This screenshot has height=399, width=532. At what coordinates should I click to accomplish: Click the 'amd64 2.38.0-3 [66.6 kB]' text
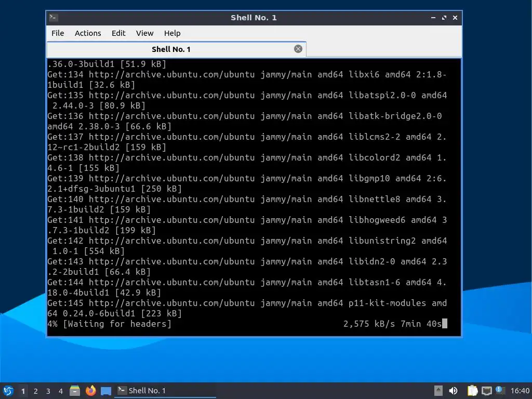(109, 126)
